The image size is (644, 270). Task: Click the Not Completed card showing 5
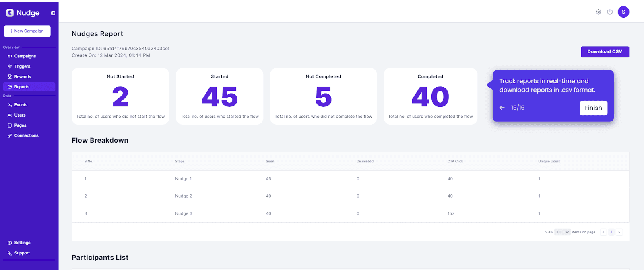tap(323, 96)
